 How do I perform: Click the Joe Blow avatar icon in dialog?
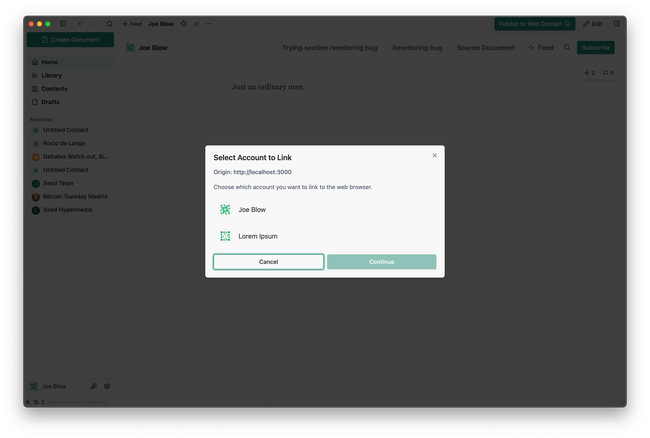pos(225,210)
